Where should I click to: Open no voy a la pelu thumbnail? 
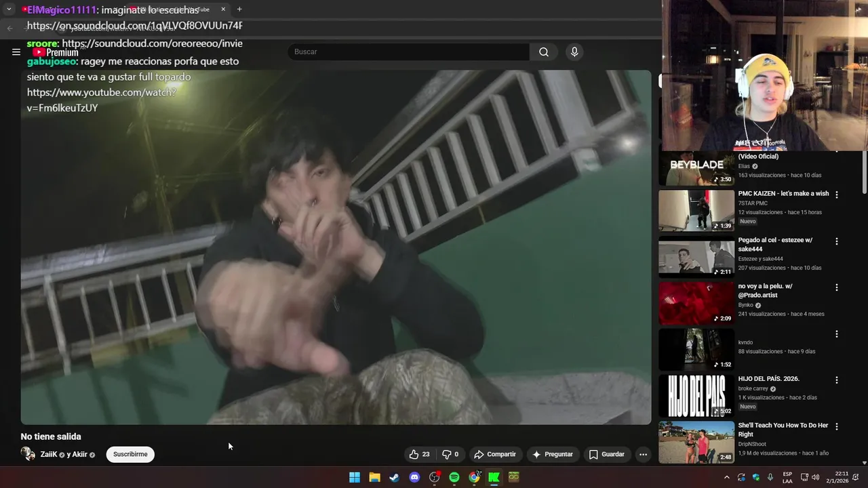[x=696, y=302]
